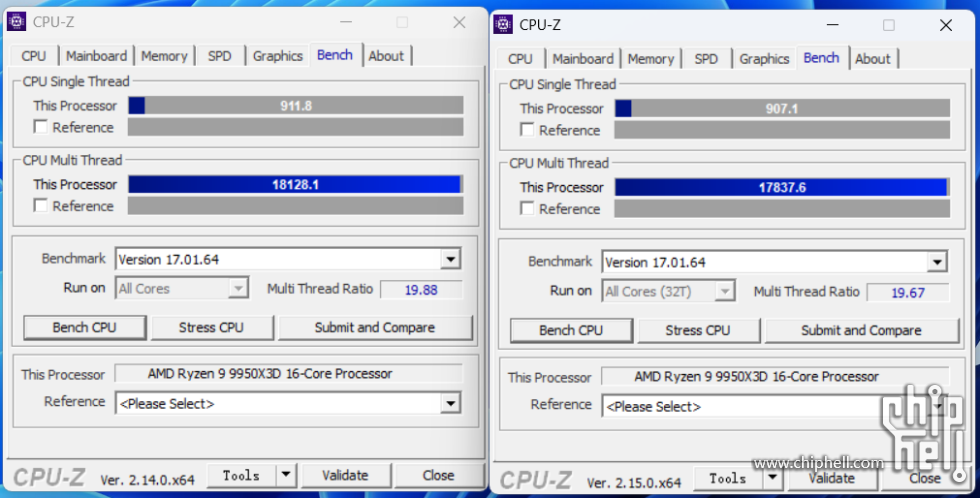980x498 pixels.
Task: Click Validate button in version 2.14.0 window
Action: (346, 476)
